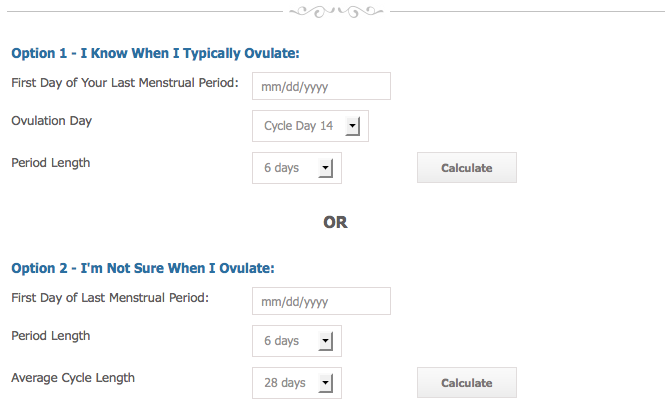Focus Option 2 last menstrual period date field
The image size is (671, 411).
pos(321,301)
